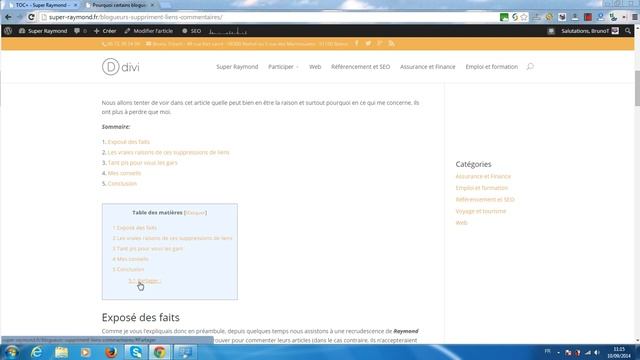The image size is (640, 360).
Task: Click the volume speaker tray icon
Action: coord(597,352)
